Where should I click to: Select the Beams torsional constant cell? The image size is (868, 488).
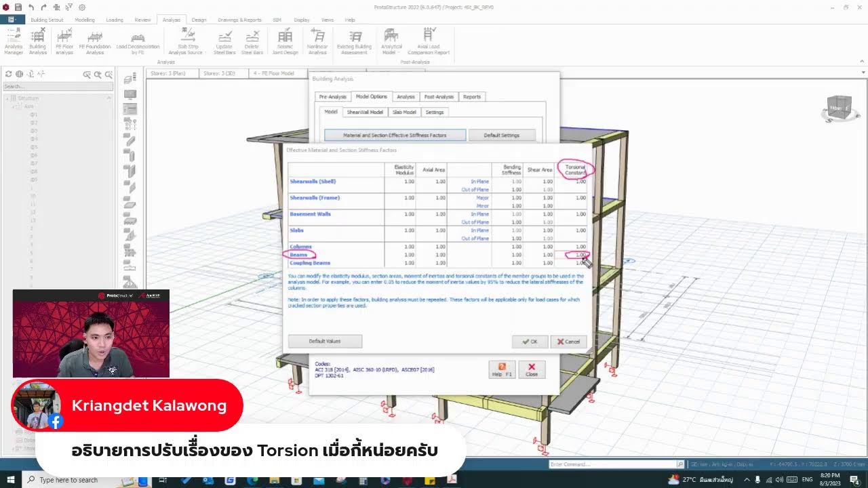pos(572,255)
